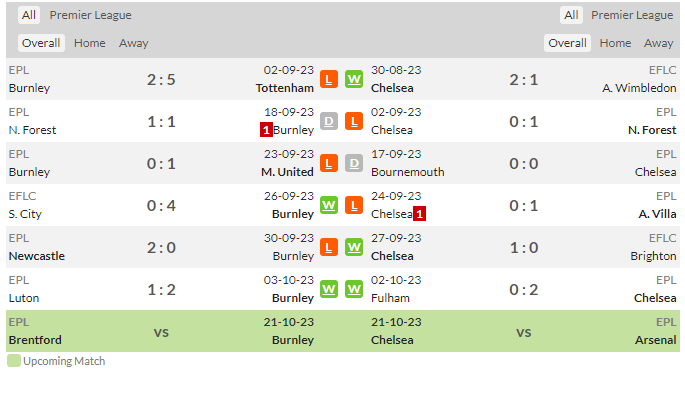
Task: Click the Newcastle 2:0 Burnley score
Action: point(161,248)
